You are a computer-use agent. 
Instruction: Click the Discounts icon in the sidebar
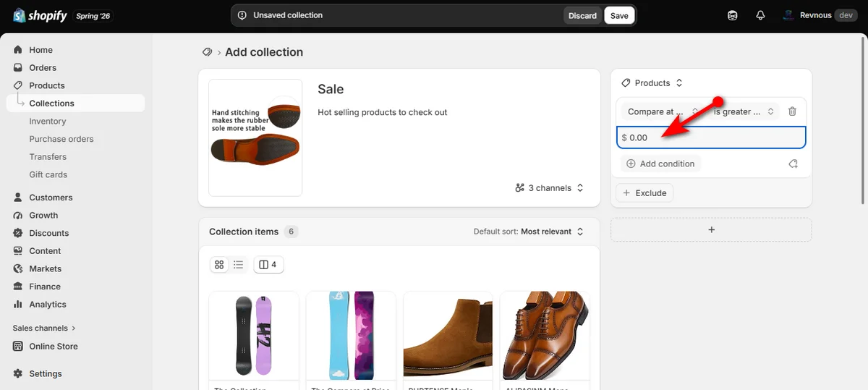pos(18,233)
